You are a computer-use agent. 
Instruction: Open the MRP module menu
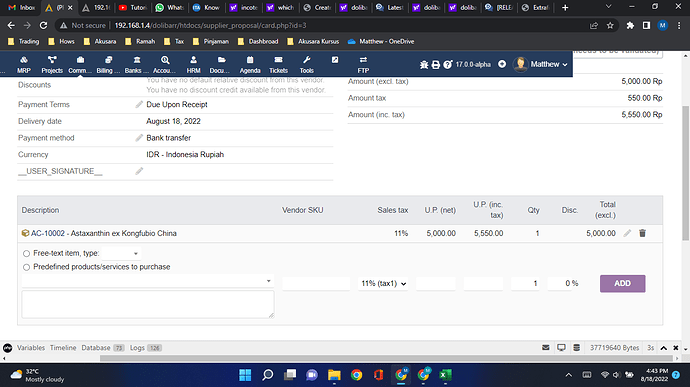click(x=24, y=64)
